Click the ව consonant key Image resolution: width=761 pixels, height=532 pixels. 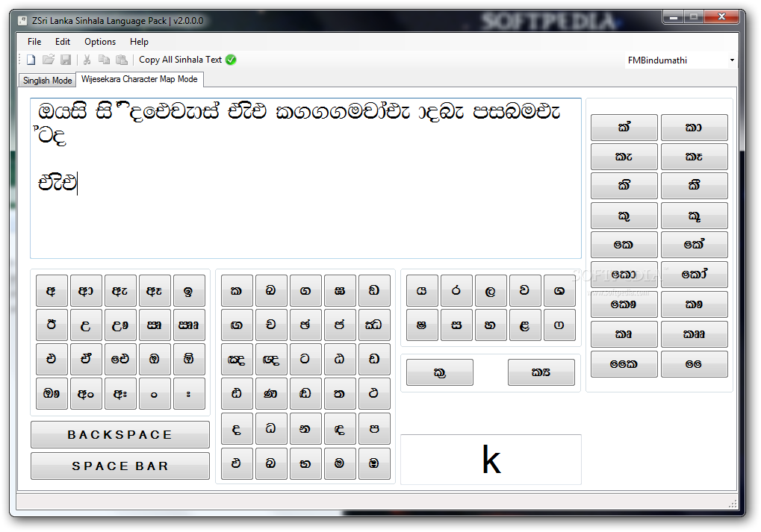tap(525, 290)
